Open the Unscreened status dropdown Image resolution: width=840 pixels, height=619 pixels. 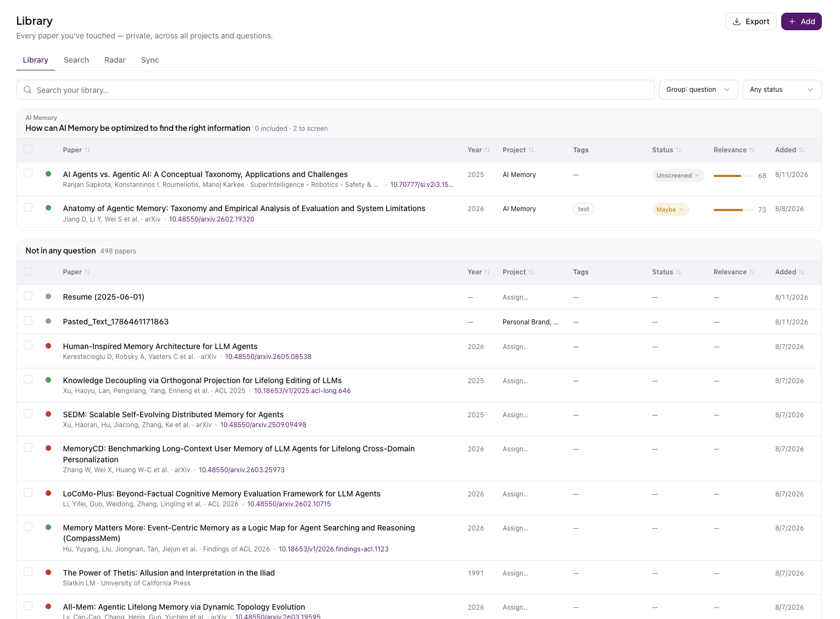click(678, 175)
